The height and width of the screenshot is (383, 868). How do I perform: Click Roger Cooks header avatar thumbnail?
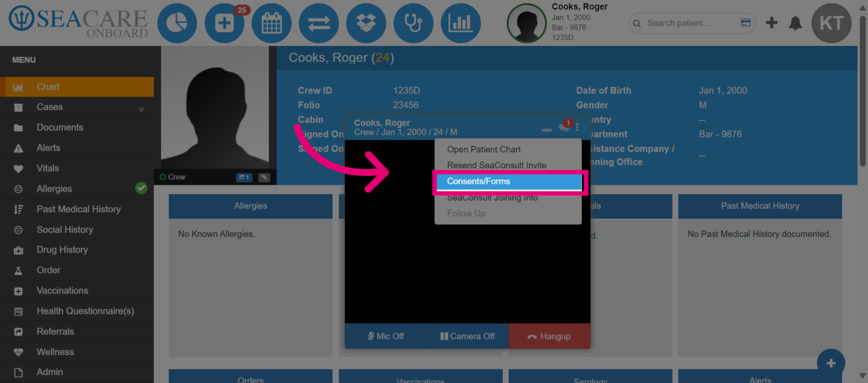click(x=527, y=23)
